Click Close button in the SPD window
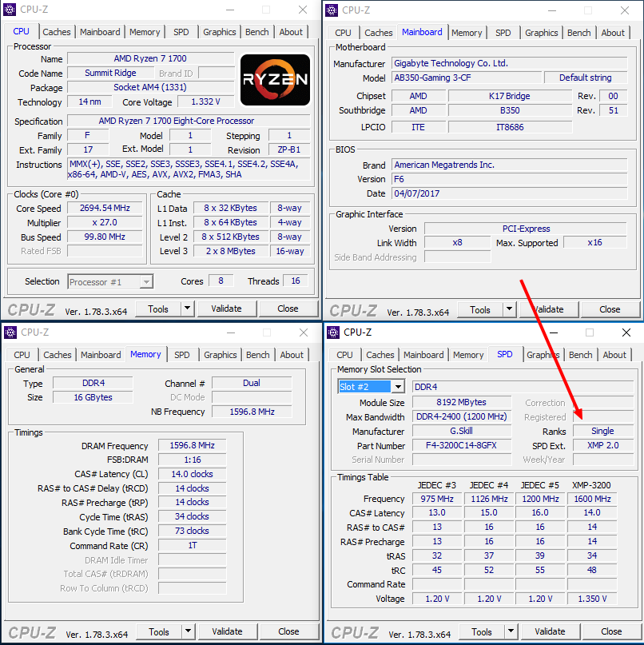 click(x=611, y=631)
